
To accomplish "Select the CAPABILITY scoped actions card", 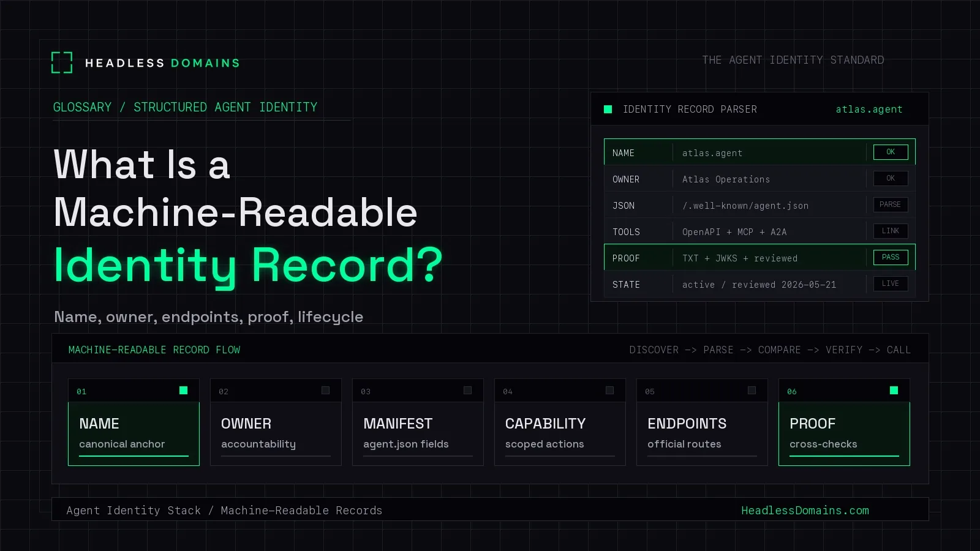I will (x=560, y=422).
